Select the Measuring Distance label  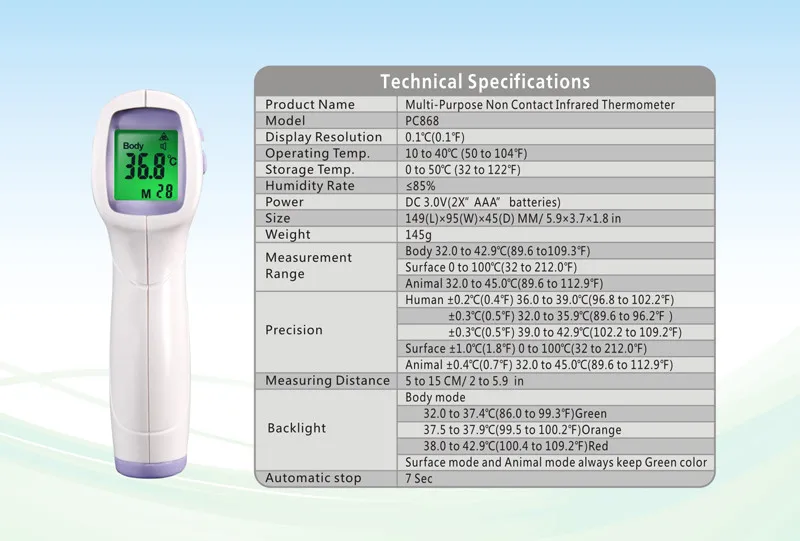tap(327, 381)
